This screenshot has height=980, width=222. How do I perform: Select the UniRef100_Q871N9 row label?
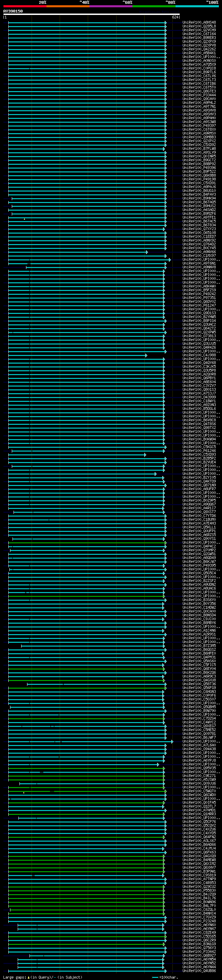(199, 485)
